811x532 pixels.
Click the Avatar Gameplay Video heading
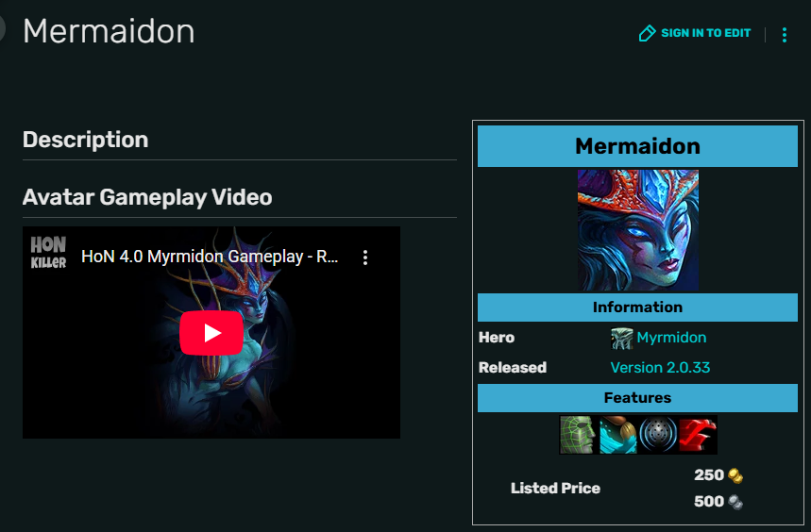click(147, 197)
